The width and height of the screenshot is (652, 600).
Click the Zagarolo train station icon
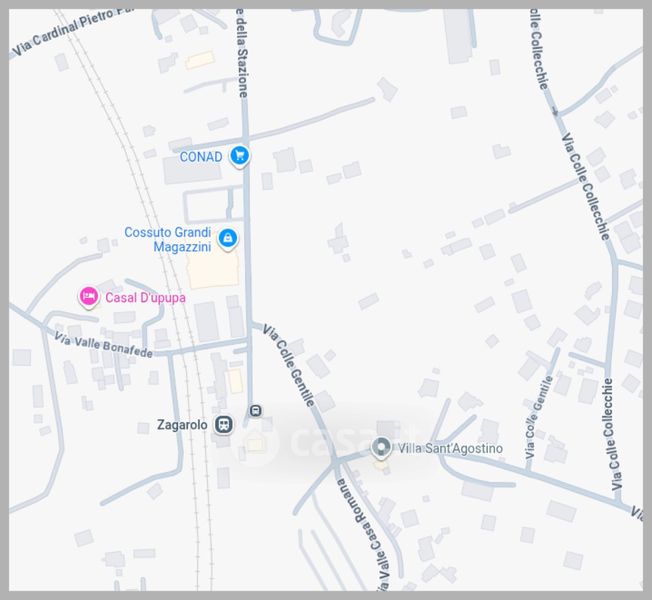pos(224,425)
